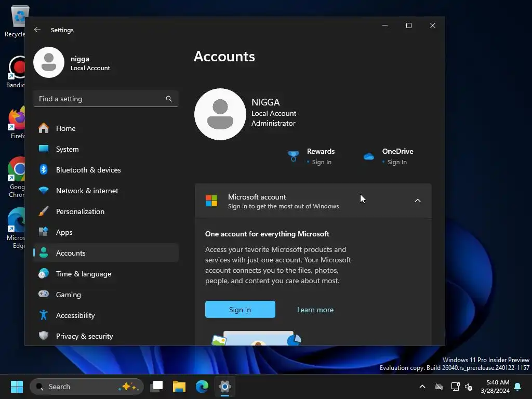
Task: Open the Home settings page
Action: [106, 128]
